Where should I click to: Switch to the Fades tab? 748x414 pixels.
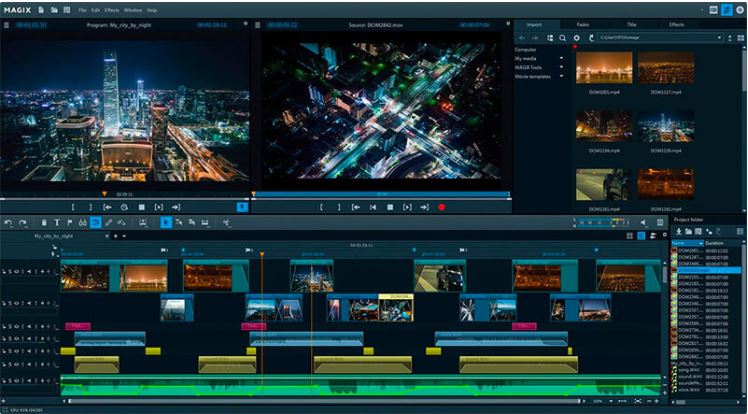(x=584, y=23)
